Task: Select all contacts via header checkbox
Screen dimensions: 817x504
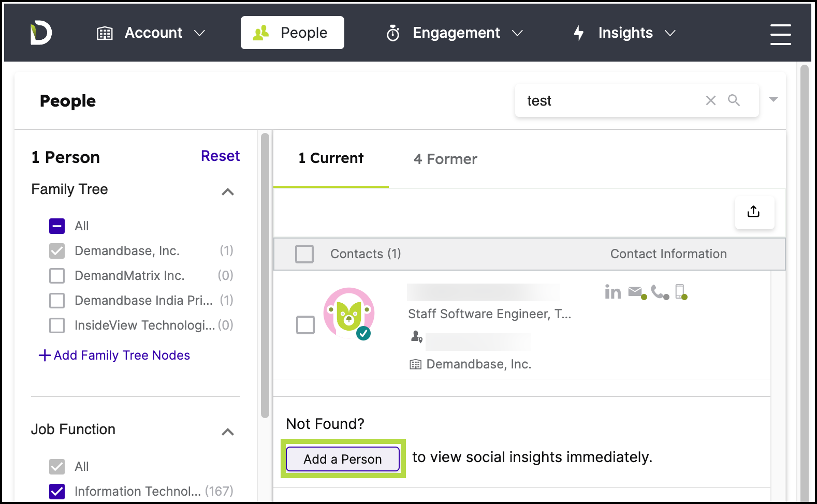Action: coord(304,254)
